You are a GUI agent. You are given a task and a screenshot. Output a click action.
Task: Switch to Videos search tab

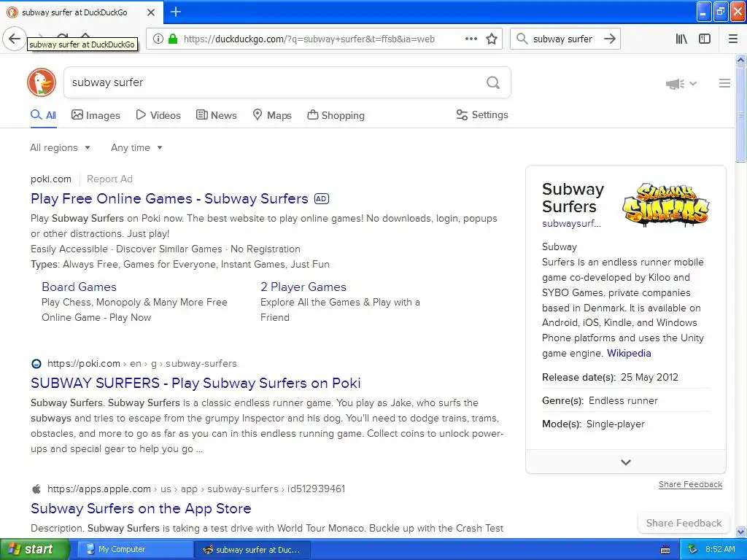(158, 115)
